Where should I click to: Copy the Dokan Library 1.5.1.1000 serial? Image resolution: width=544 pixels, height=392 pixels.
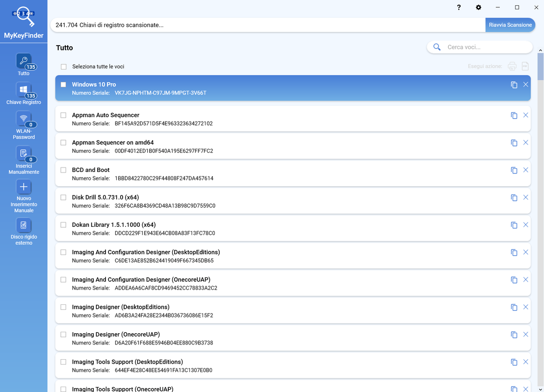514,225
